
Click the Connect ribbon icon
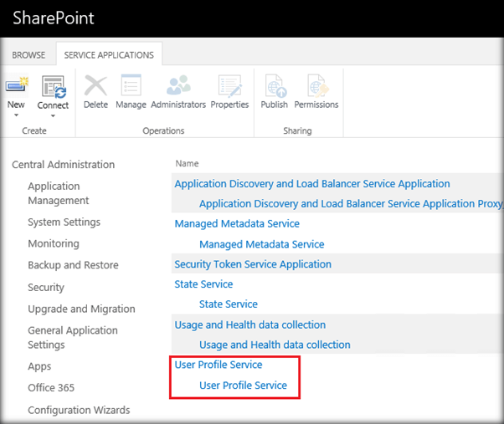coord(53,87)
